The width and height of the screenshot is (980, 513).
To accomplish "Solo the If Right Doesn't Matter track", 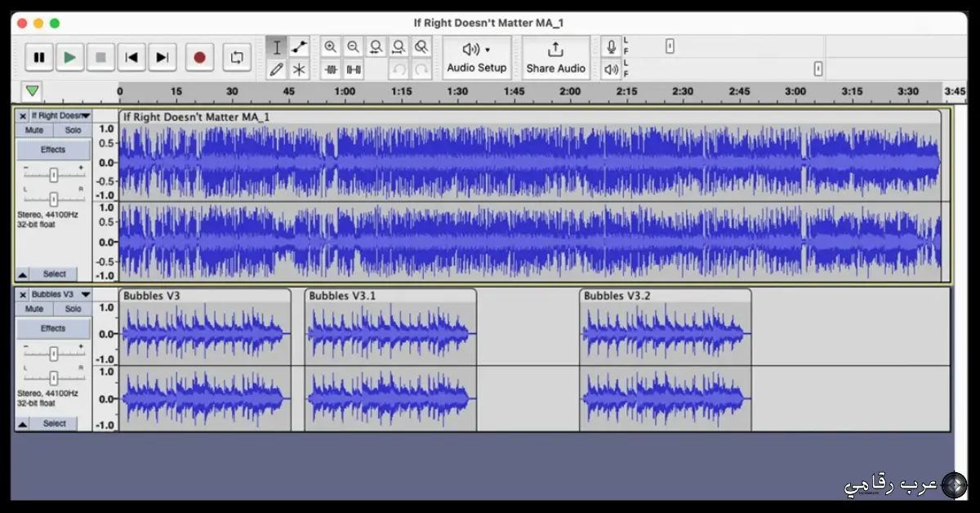I will [73, 130].
